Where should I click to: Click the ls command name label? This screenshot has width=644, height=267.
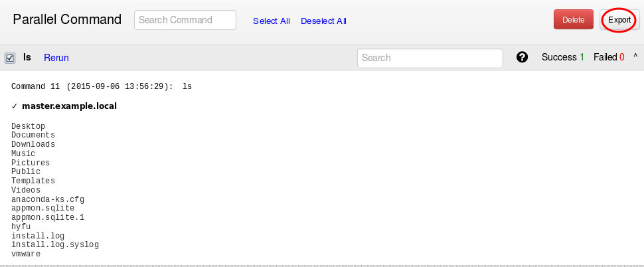click(x=27, y=57)
